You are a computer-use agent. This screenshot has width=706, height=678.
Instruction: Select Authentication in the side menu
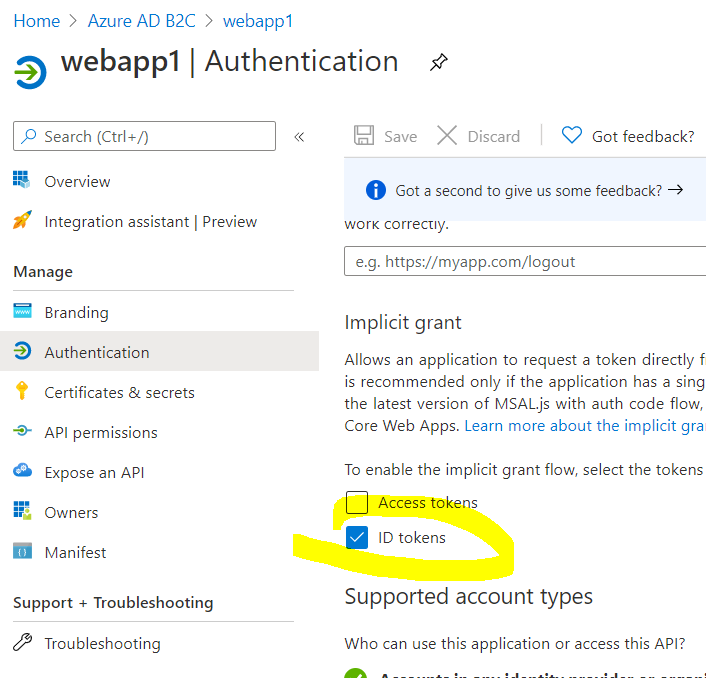(x=159, y=351)
